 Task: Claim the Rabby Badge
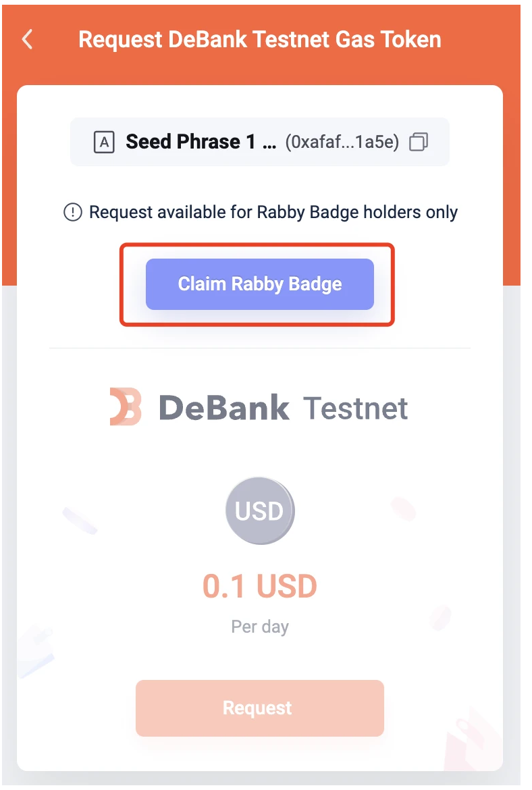tap(260, 284)
